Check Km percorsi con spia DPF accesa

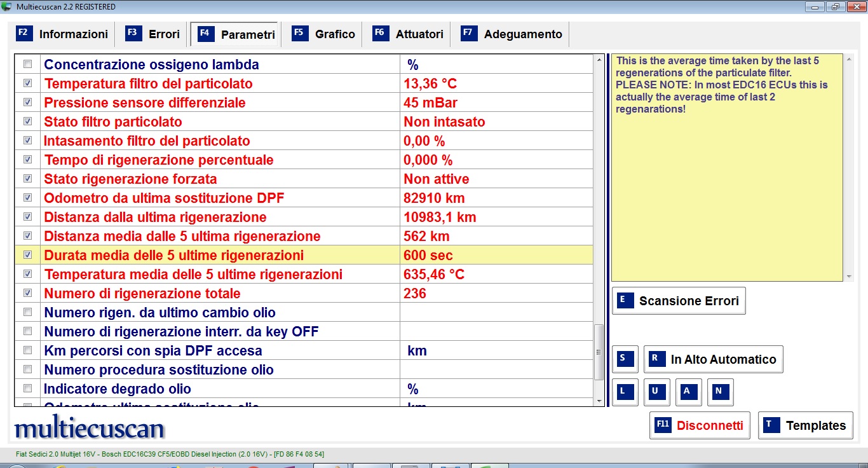point(27,350)
